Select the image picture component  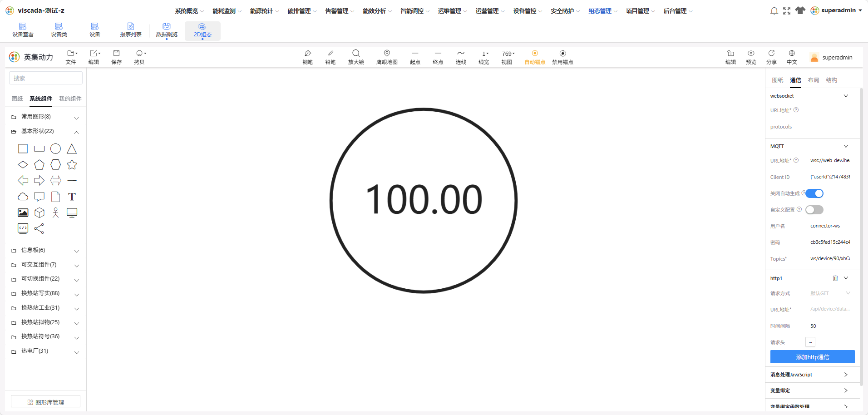click(x=23, y=212)
